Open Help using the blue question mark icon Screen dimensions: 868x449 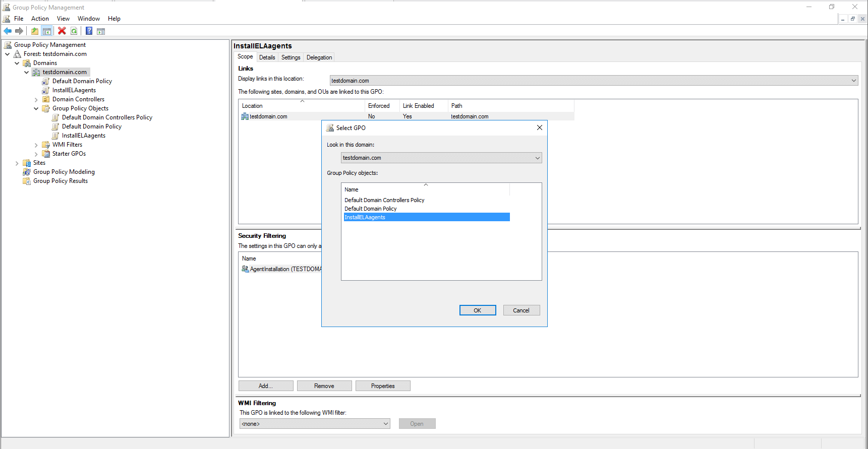pyautogui.click(x=89, y=31)
